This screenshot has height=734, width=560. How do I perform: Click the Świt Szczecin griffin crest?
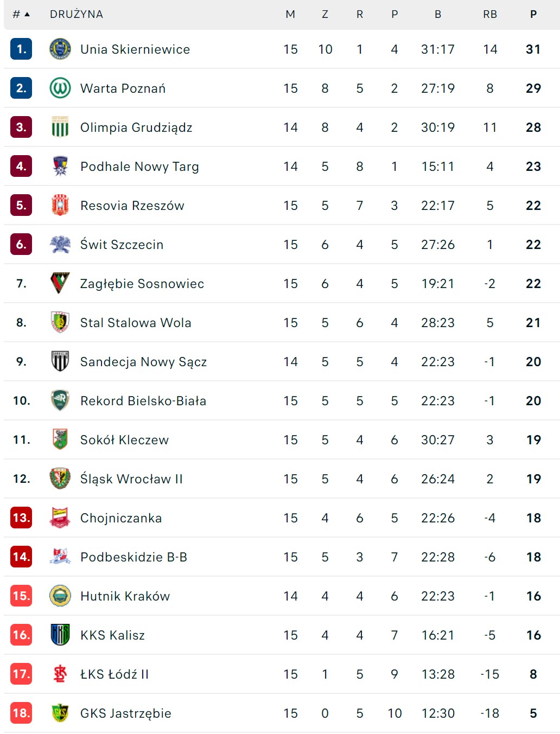(x=60, y=244)
